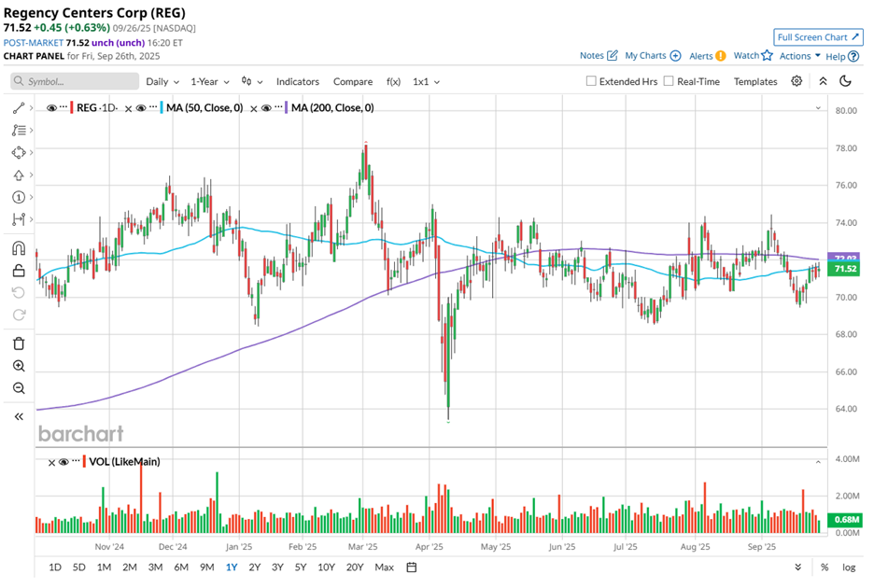This screenshot has height=588, width=874.
Task: Open the Daily interval dropdown
Action: click(x=162, y=81)
